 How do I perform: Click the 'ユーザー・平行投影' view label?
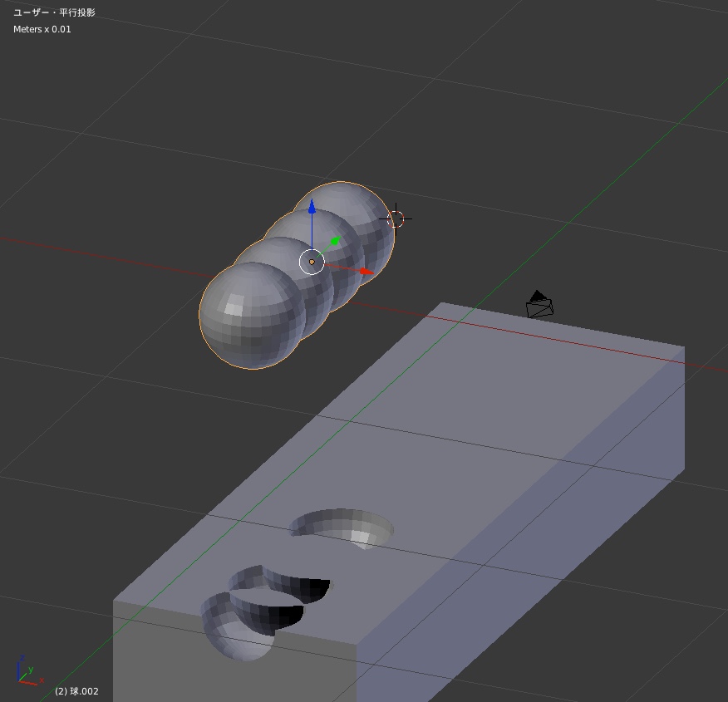click(x=54, y=12)
